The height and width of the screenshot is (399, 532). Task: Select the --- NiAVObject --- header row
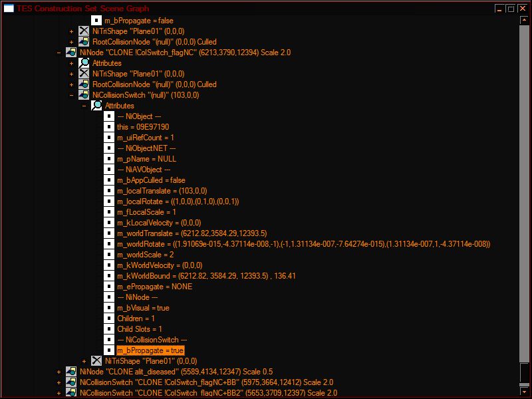(144, 170)
